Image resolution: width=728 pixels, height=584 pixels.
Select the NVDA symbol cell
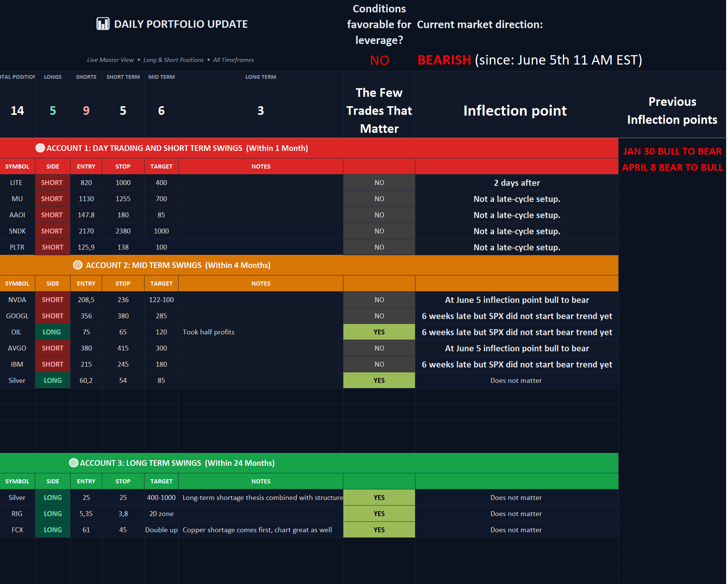click(x=17, y=300)
